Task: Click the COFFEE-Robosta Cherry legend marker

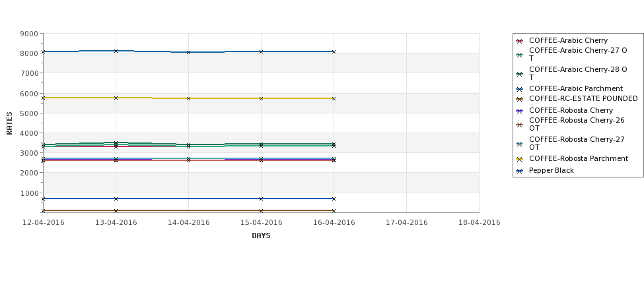Action: [x=520, y=111]
